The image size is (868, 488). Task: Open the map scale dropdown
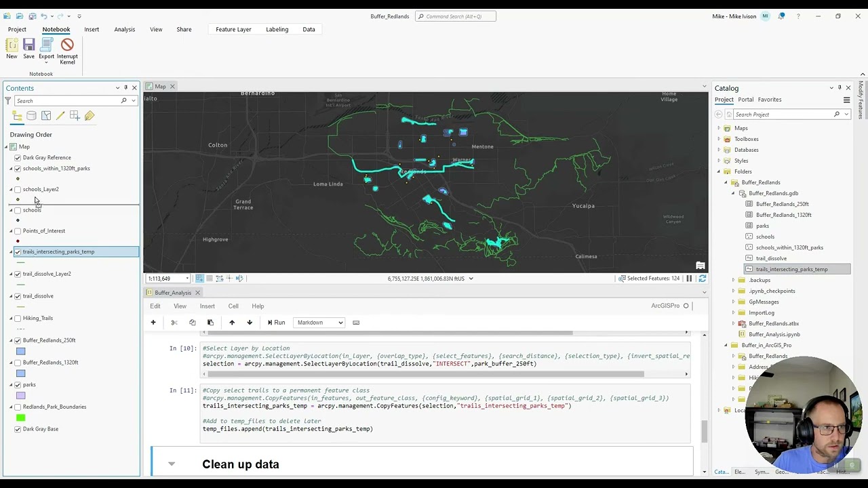click(187, 279)
